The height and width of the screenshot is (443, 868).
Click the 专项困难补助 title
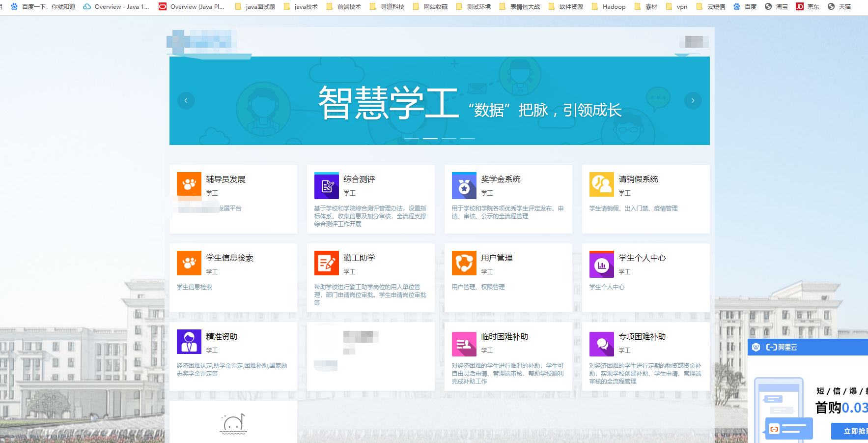[642, 337]
